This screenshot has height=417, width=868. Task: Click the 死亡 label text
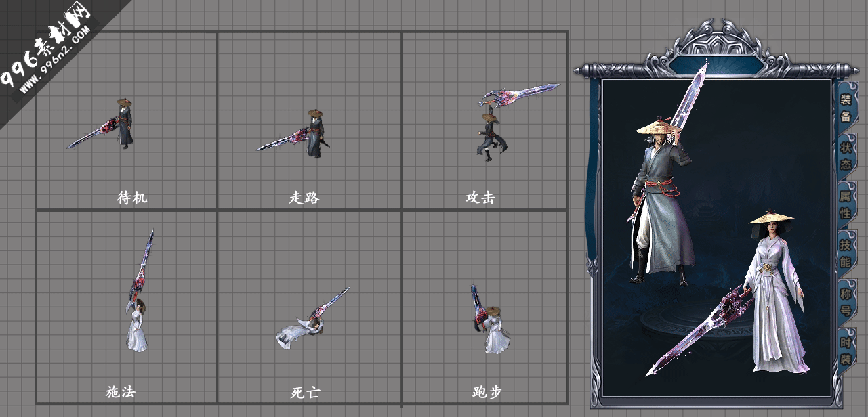click(x=305, y=391)
